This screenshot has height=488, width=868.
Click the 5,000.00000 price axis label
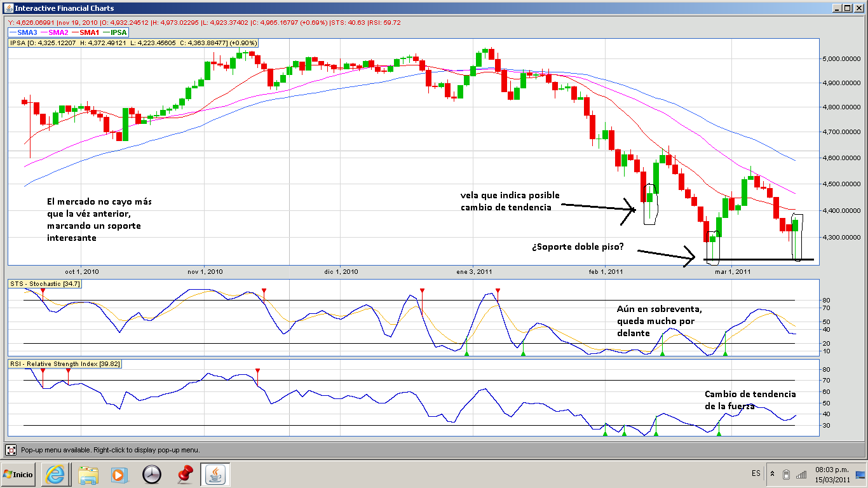[841, 59]
